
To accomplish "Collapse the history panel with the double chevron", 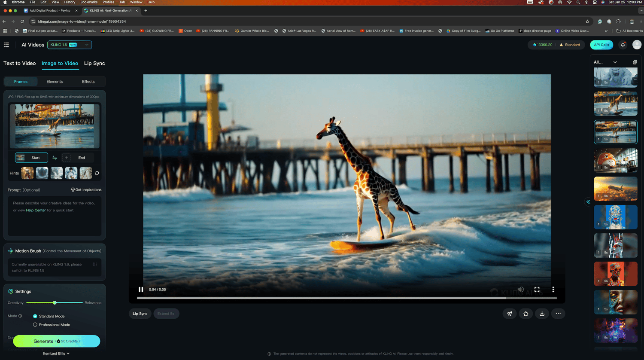I will [x=588, y=201].
